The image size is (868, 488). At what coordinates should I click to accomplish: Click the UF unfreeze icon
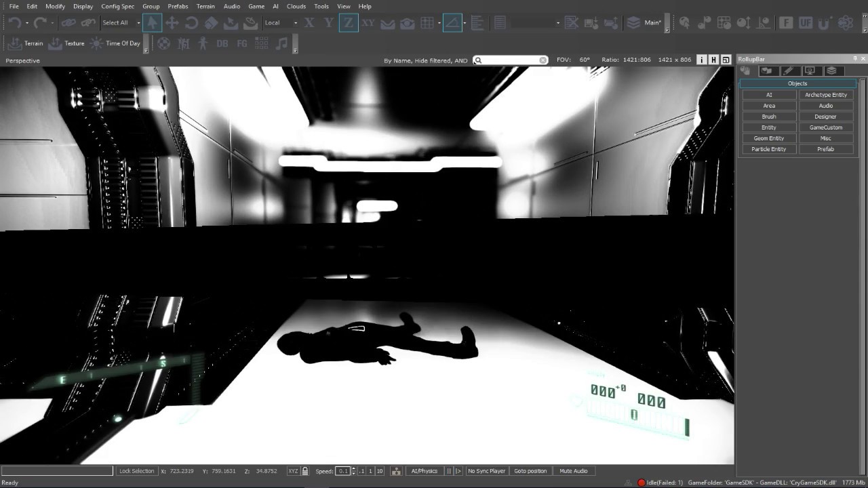click(806, 22)
